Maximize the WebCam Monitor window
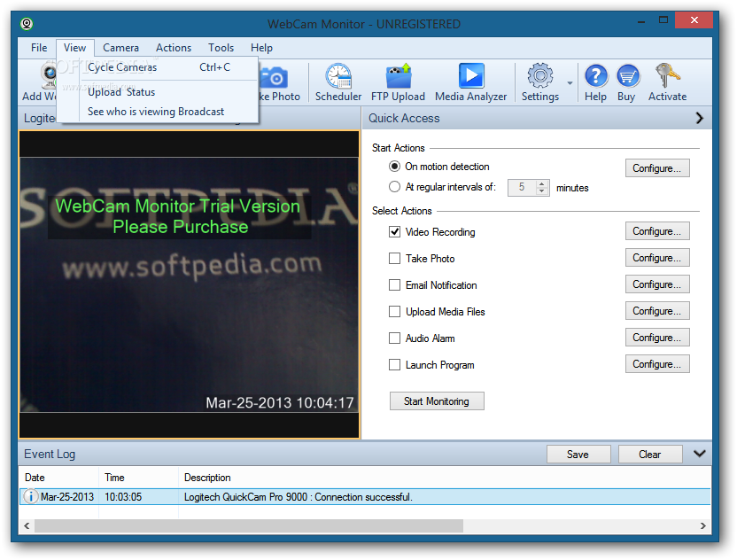737x560 pixels. 663,20
